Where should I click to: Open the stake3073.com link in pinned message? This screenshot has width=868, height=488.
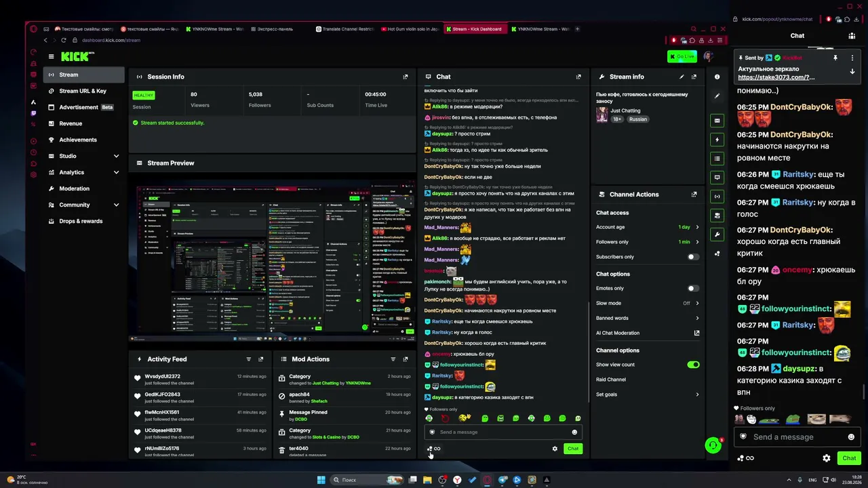776,77
